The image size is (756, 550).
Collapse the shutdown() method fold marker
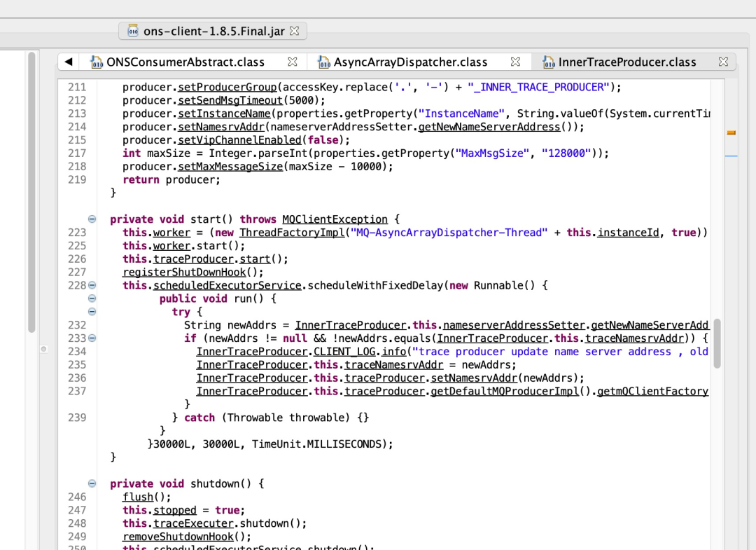pos(92,483)
